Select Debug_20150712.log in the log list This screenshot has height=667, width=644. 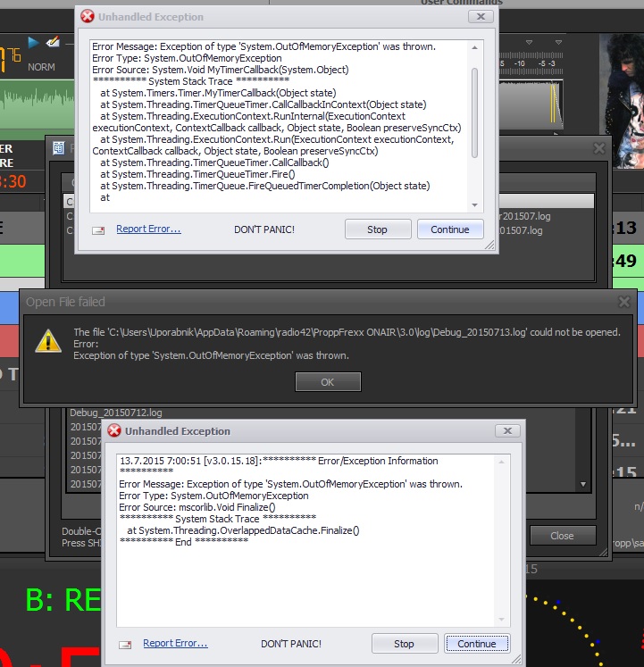point(116,413)
